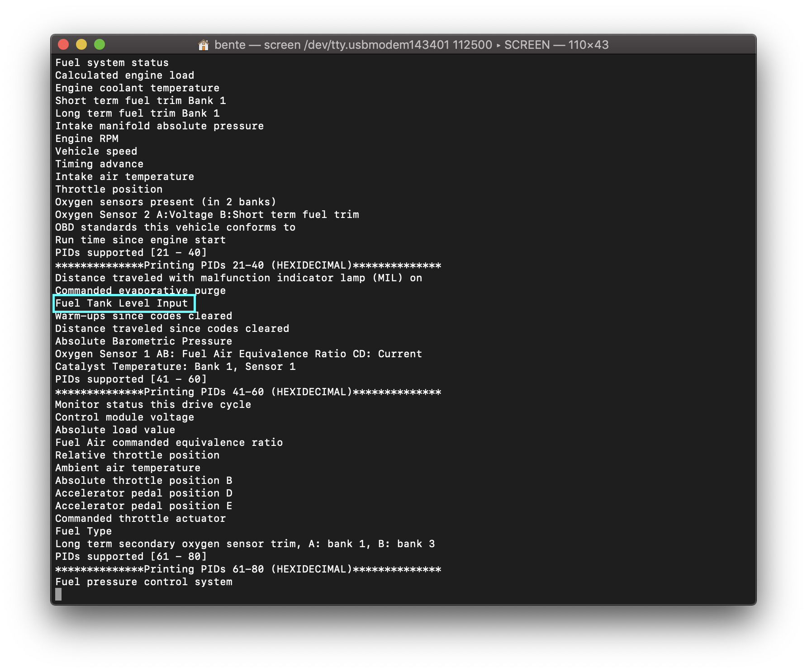Click 'Commanded throttle actuator' line
The width and height of the screenshot is (807, 672).
point(140,519)
